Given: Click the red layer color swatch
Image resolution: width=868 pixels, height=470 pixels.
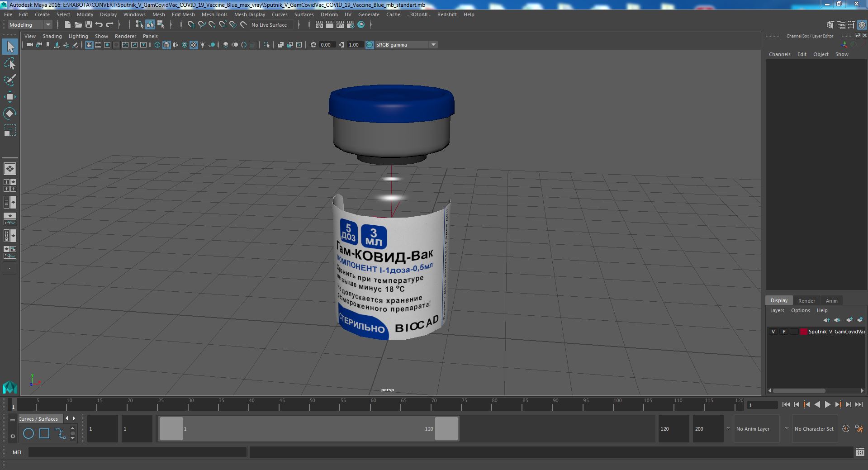Looking at the screenshot, I should [x=804, y=332].
